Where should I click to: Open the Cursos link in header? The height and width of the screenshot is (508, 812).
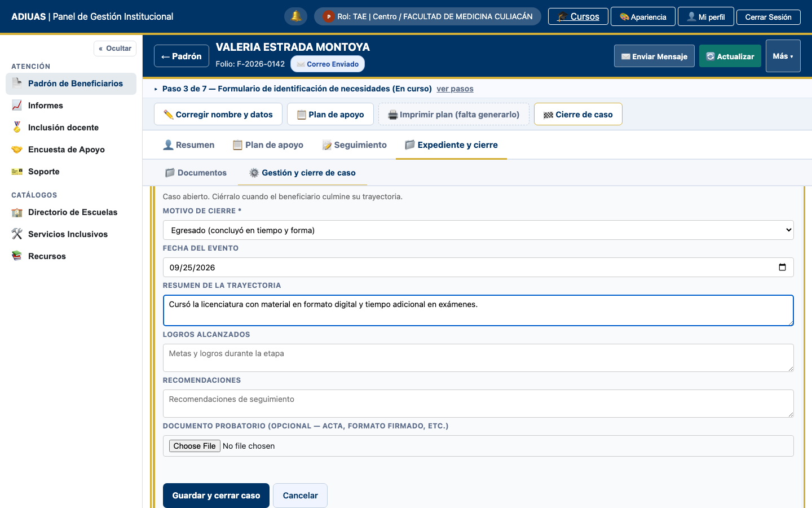coord(578,16)
